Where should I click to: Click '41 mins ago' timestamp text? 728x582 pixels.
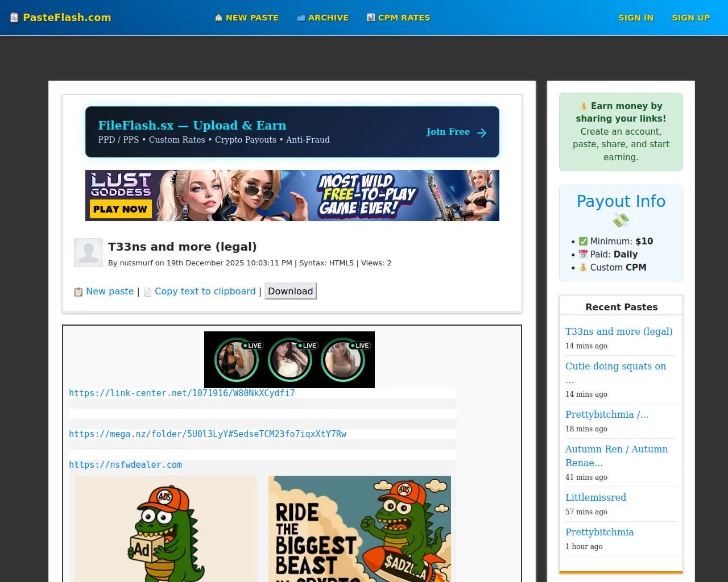(x=586, y=477)
